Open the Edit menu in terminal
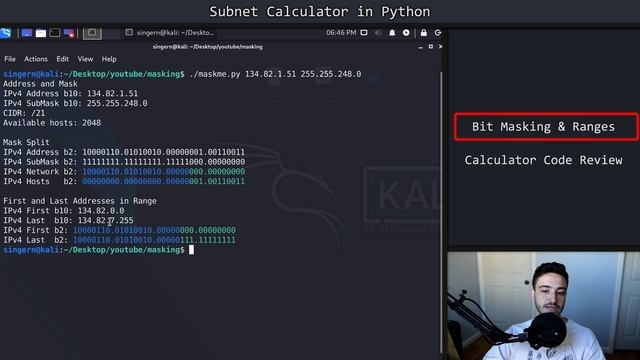 point(62,59)
